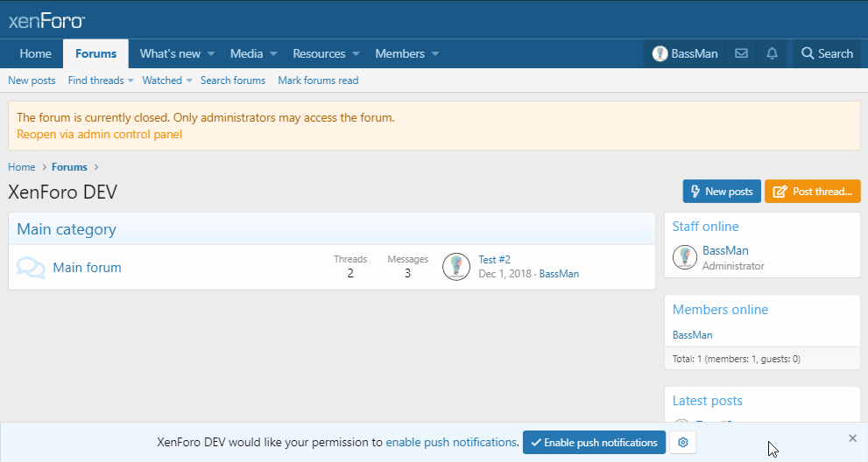Click the Main forum speech bubble icon
The image size is (868, 462).
point(31,268)
